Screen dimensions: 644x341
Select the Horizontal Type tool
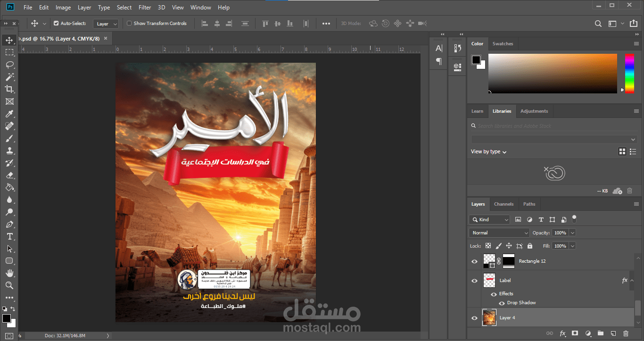click(9, 237)
